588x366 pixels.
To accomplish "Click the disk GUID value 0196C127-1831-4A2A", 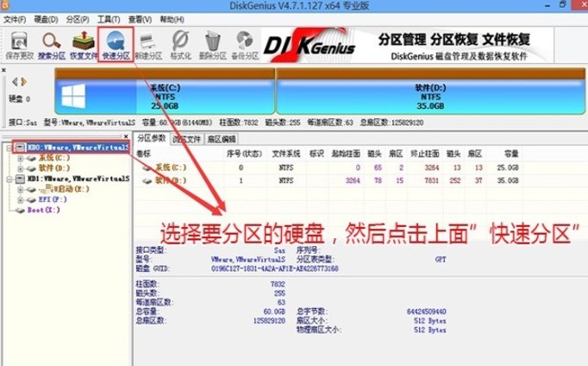I will [275, 268].
